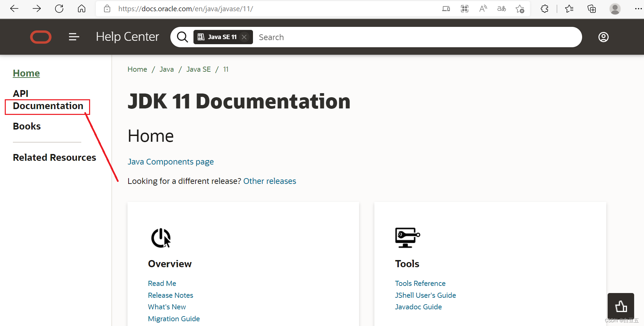The width and height of the screenshot is (644, 326).
Task: Open the Tools Reference link
Action: pos(420,284)
